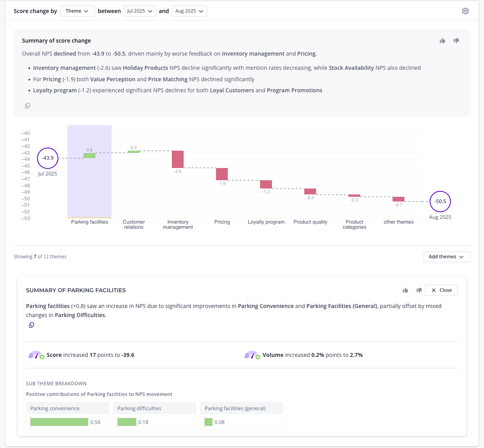Expand the Add themes dropdown

click(x=447, y=257)
